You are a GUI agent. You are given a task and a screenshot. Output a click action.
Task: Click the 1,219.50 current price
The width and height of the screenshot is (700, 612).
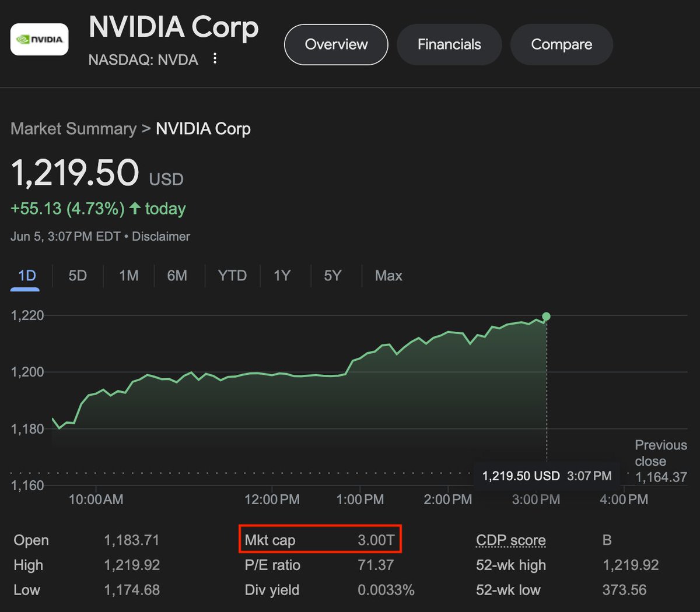(x=75, y=173)
